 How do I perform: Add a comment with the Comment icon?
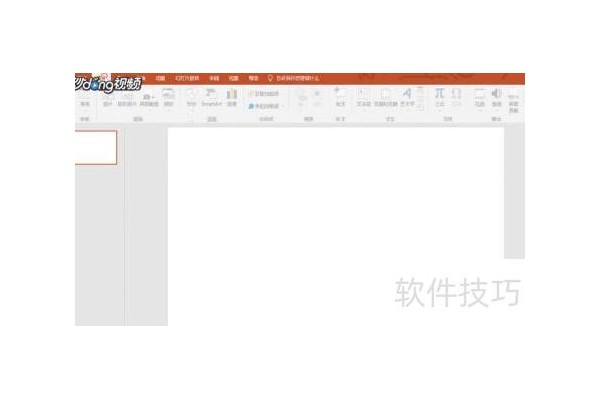(x=340, y=97)
